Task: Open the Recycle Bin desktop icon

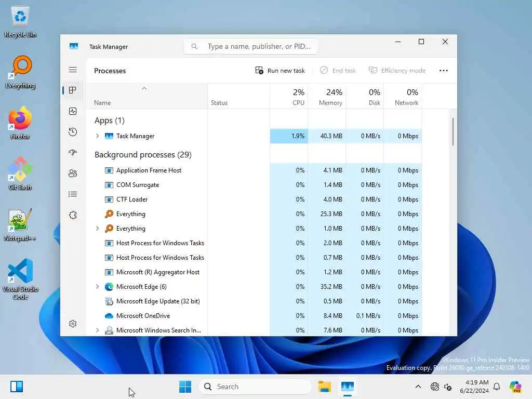Action: pyautogui.click(x=20, y=22)
